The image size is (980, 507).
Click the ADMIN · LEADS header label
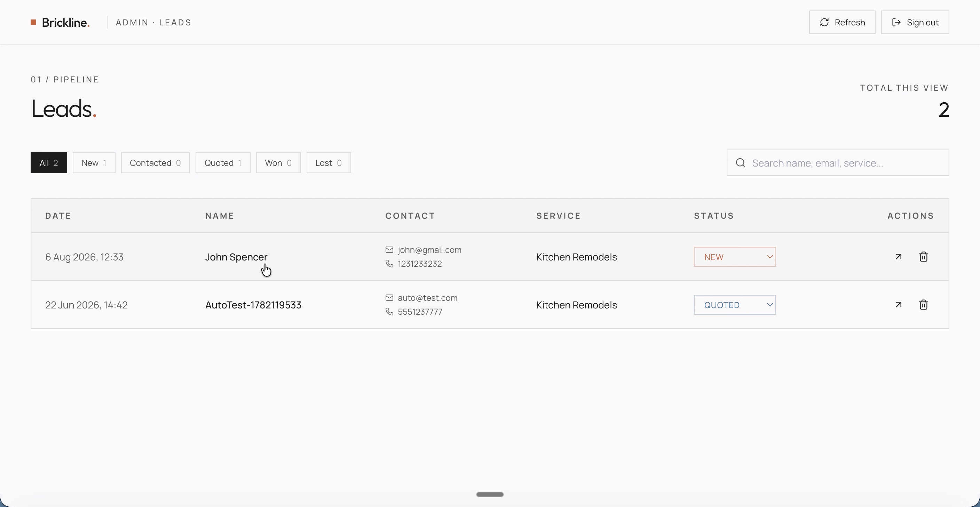[153, 22]
